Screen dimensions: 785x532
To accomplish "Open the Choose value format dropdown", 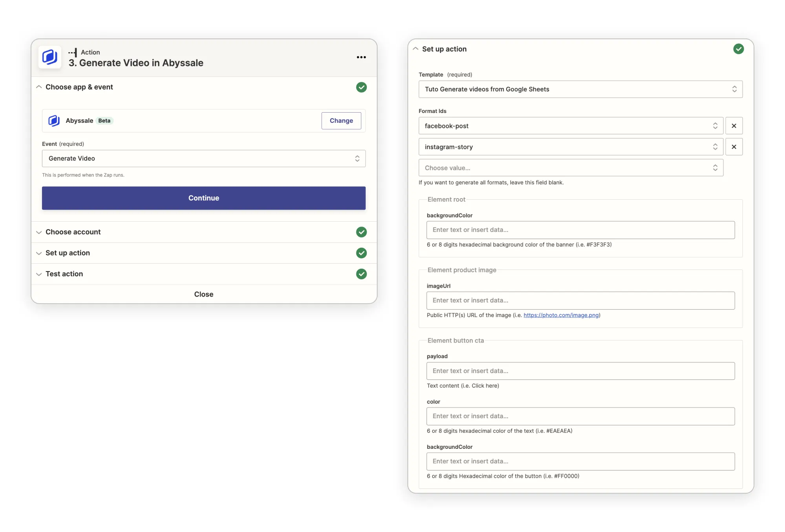I will [x=571, y=168].
